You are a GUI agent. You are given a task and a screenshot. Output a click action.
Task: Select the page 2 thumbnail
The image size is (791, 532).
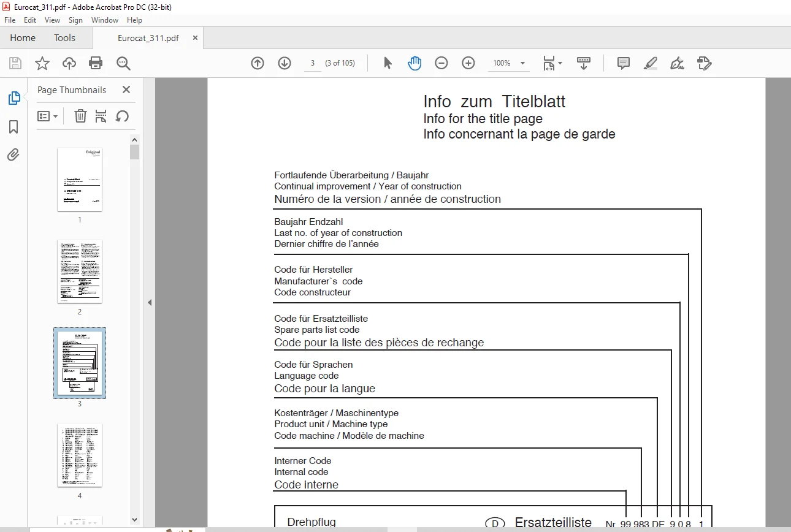tap(80, 271)
